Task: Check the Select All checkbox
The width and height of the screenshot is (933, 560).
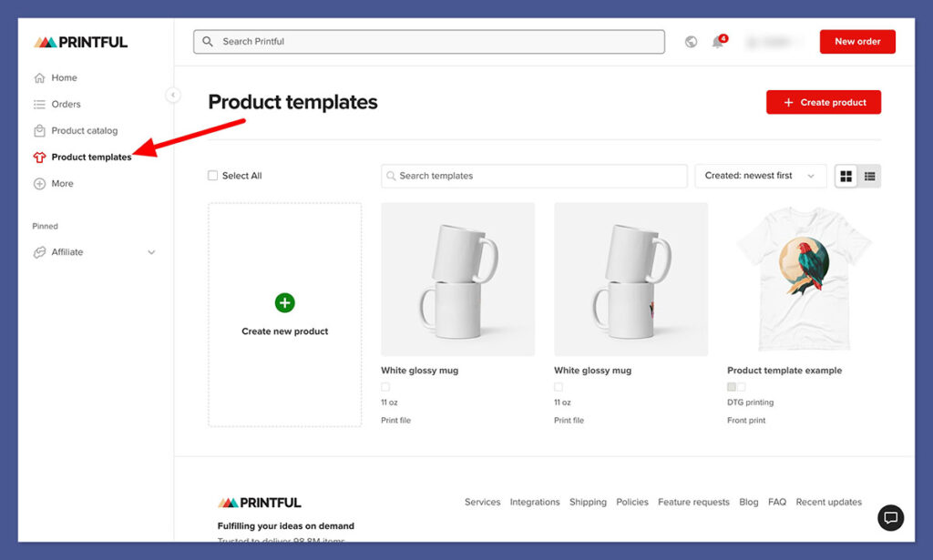Action: 213,176
